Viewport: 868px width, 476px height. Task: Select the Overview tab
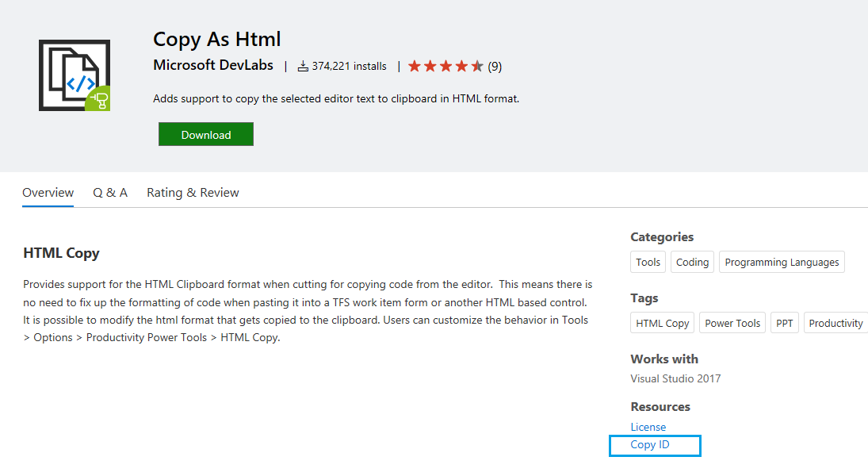tap(48, 192)
